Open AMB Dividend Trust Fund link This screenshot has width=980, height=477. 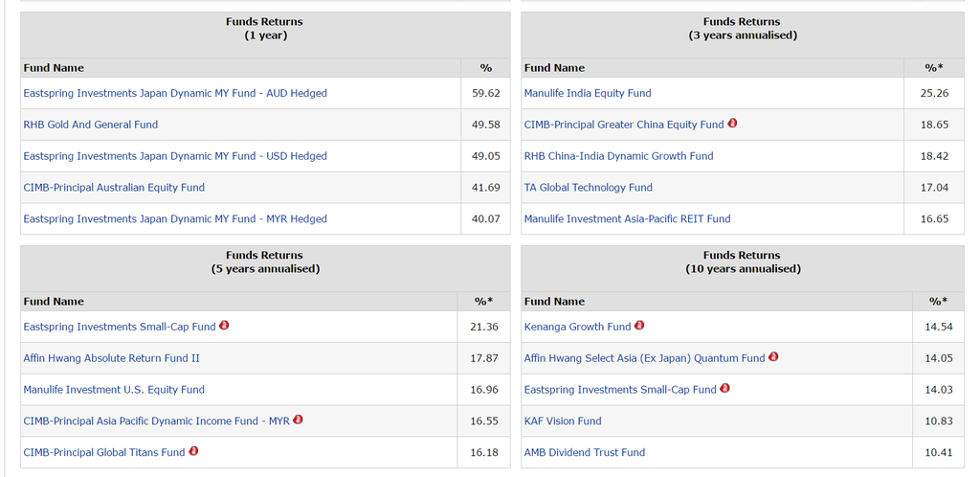(x=585, y=452)
